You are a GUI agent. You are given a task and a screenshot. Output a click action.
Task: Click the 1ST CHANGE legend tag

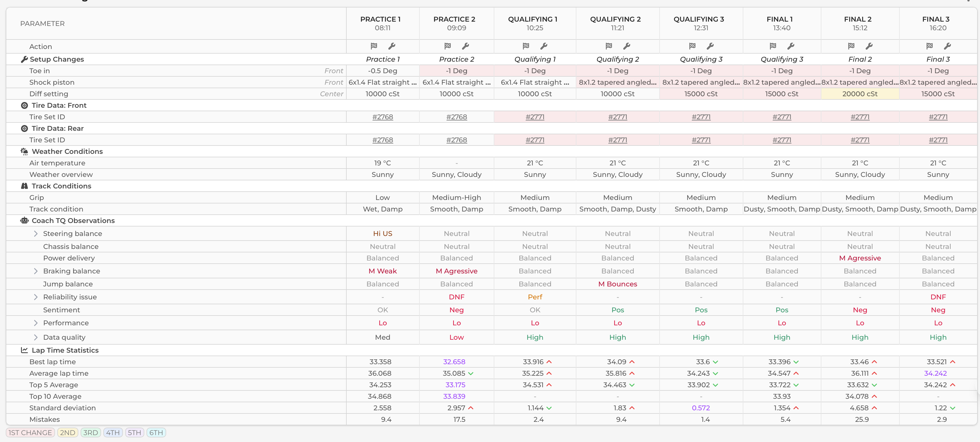pyautogui.click(x=30, y=432)
